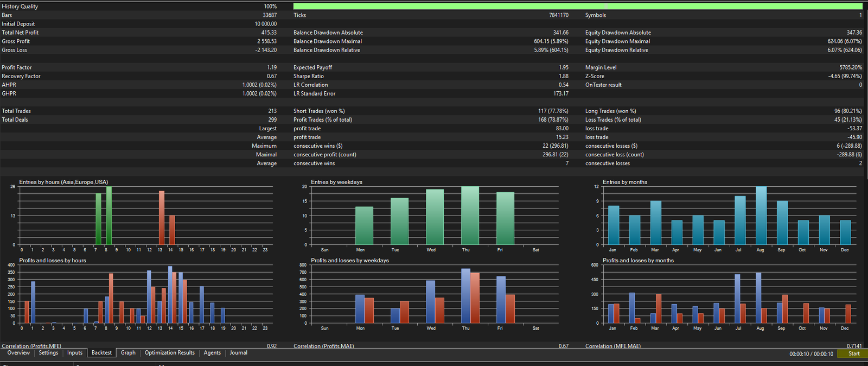
Task: Select largest profit trade value 83.00
Action: (562, 128)
